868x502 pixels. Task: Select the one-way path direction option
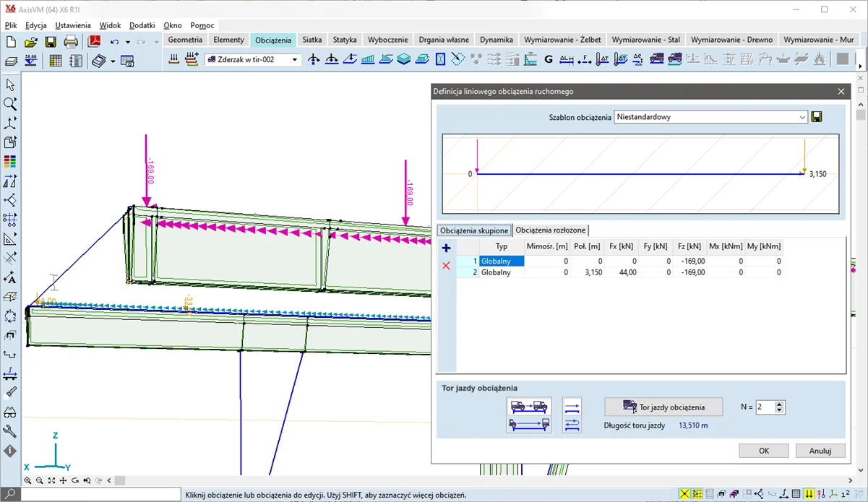click(x=572, y=408)
